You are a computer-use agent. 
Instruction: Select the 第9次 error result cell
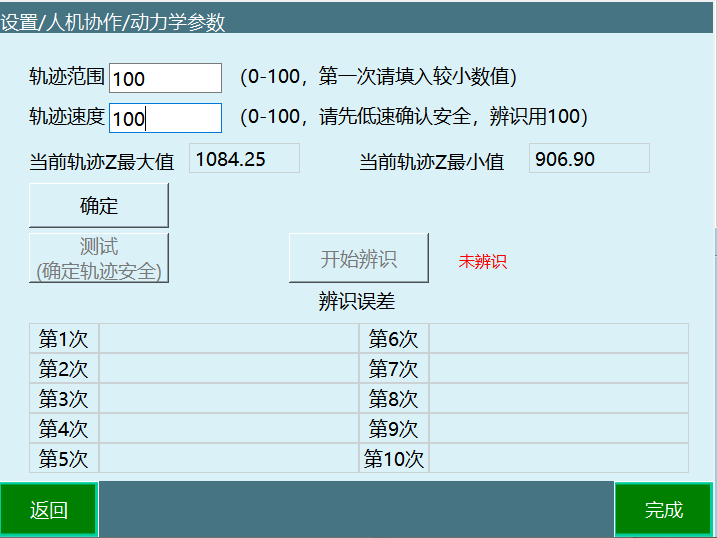pyautogui.click(x=558, y=428)
